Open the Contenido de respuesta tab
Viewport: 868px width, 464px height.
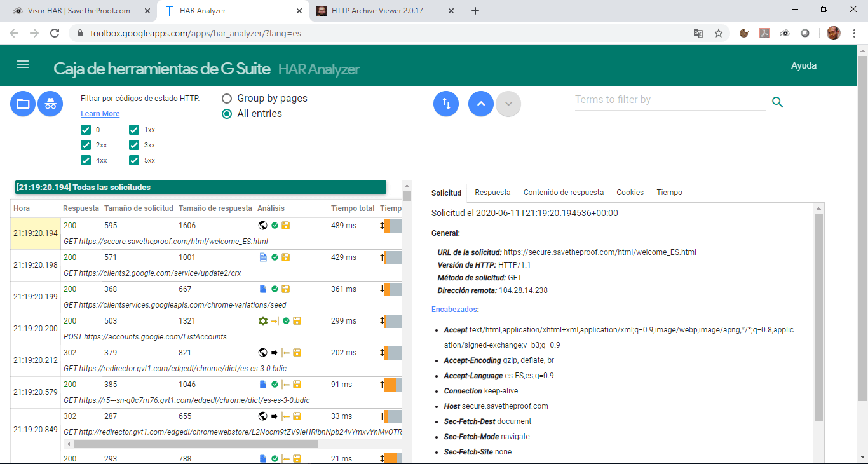pyautogui.click(x=564, y=193)
